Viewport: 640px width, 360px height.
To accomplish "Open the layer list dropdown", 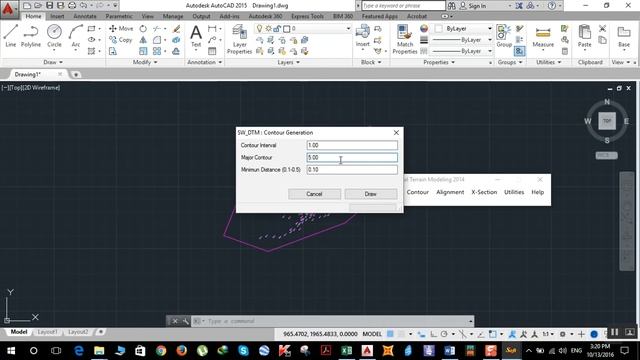I will click(x=348, y=29).
